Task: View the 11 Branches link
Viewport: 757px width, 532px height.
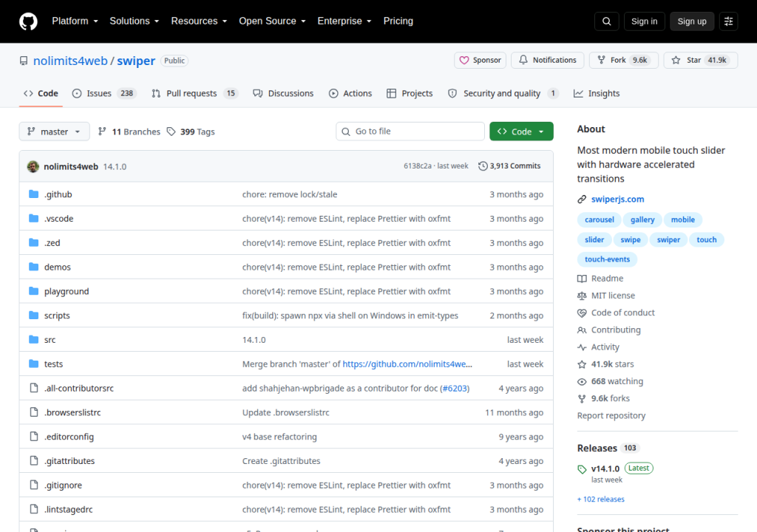Action: pyautogui.click(x=129, y=132)
